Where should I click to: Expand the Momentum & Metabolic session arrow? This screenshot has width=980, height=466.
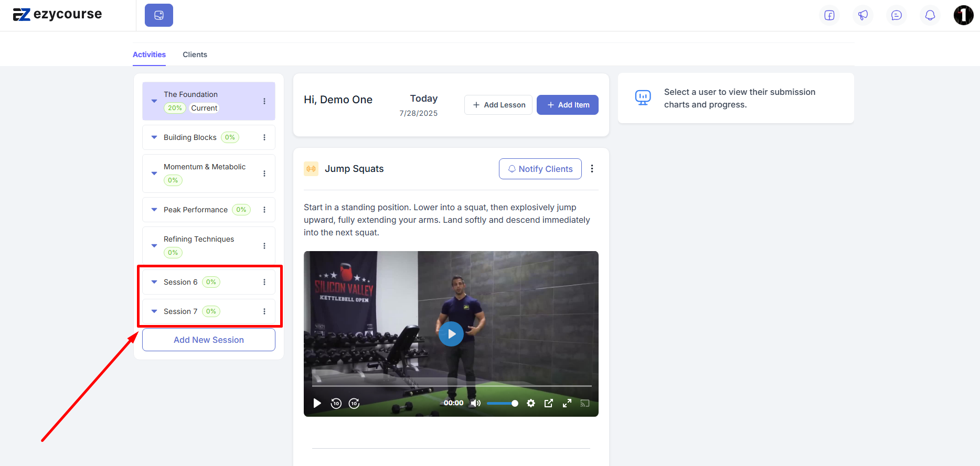[x=154, y=174]
